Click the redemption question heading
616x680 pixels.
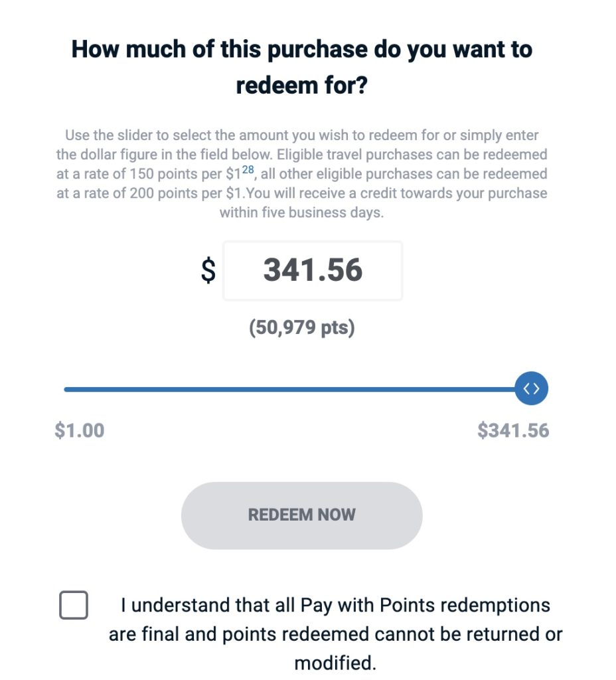(x=302, y=66)
